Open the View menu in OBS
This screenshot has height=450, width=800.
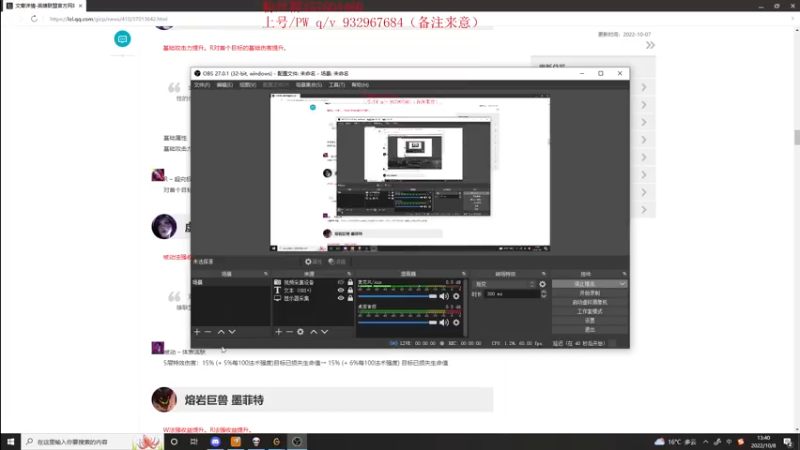(247, 85)
